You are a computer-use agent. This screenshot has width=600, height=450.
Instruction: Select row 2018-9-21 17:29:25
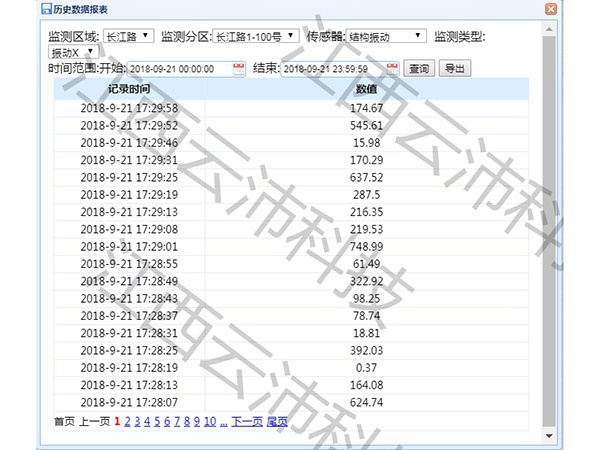click(x=291, y=178)
